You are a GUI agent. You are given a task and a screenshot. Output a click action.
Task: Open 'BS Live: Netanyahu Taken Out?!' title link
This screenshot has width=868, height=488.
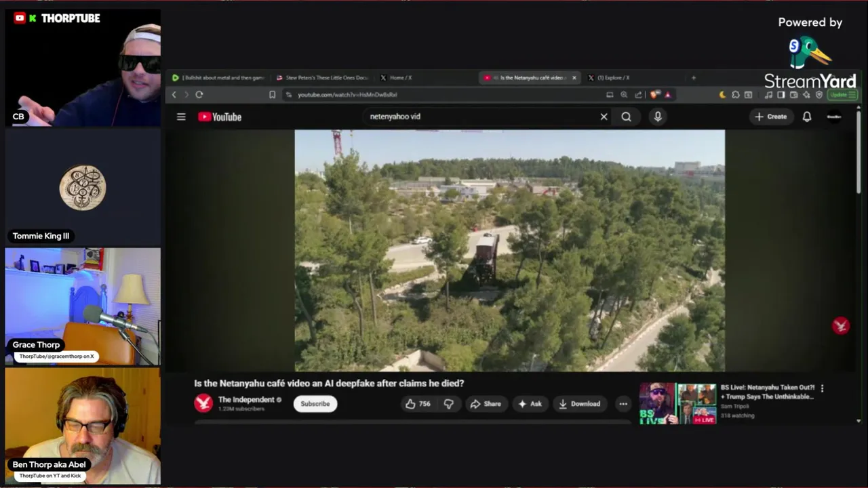(x=767, y=392)
